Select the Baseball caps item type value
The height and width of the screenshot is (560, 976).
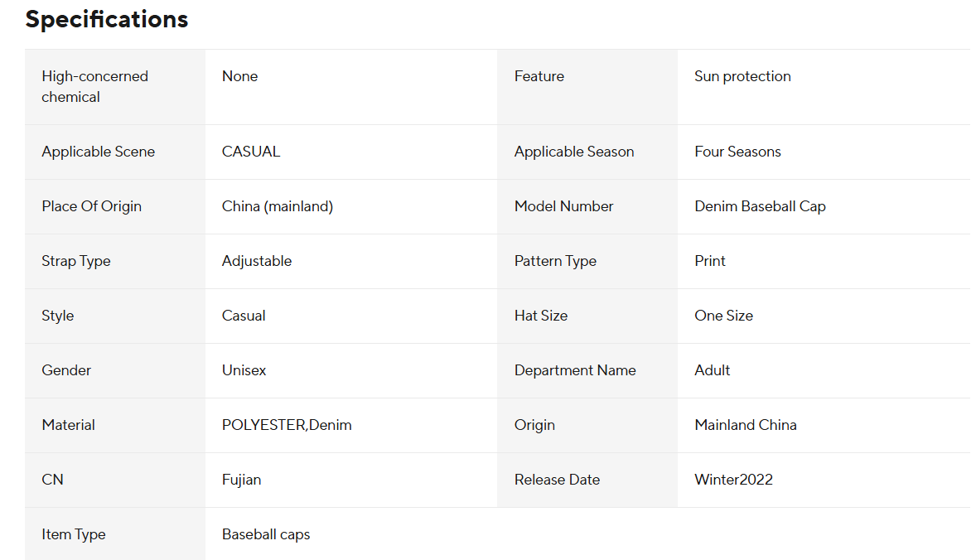(266, 534)
